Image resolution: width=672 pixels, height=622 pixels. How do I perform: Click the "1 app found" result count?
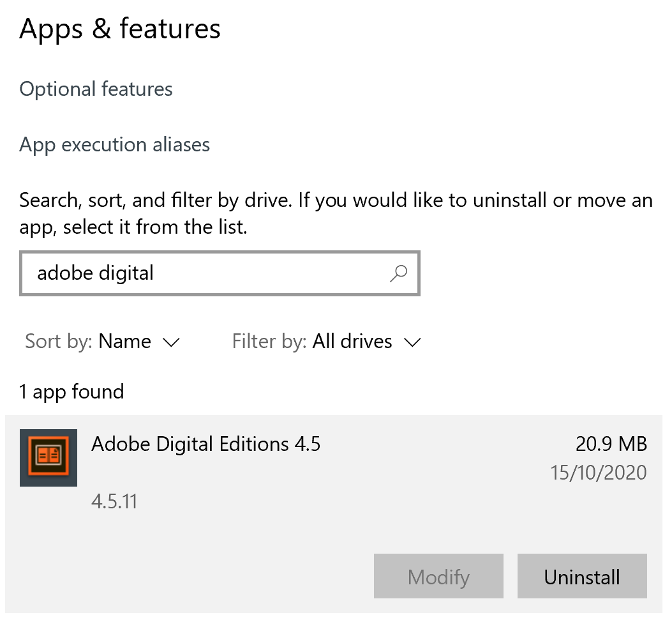click(x=71, y=391)
